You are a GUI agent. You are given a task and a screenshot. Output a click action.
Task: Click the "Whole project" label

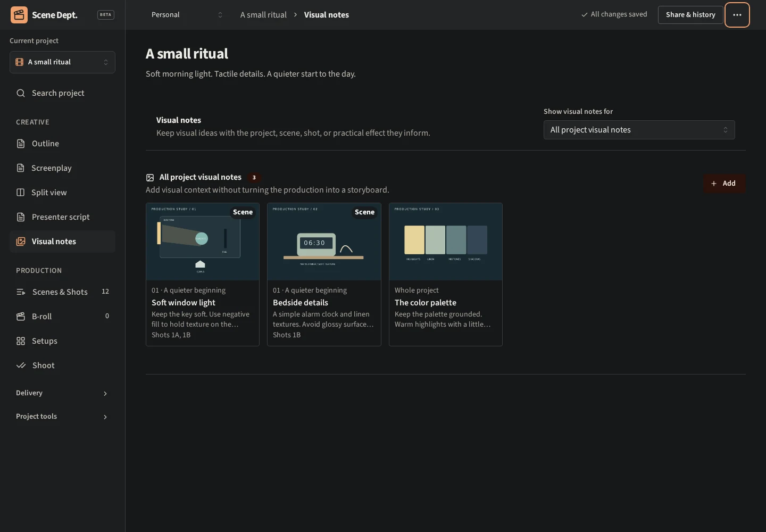(417, 290)
